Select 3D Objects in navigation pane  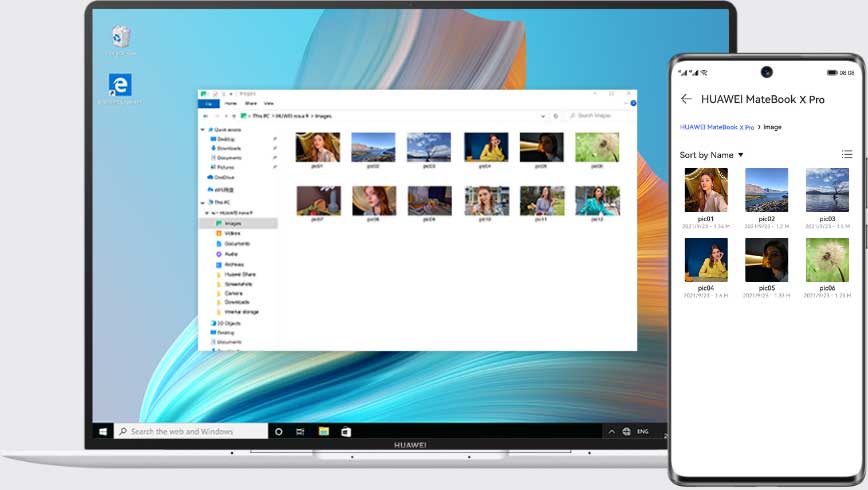coord(228,323)
